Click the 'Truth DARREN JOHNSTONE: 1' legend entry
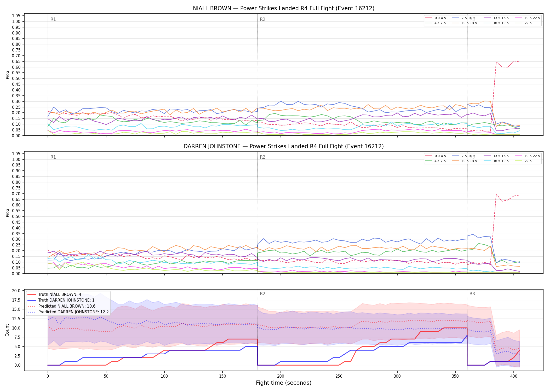549x392 pixels. click(x=61, y=300)
